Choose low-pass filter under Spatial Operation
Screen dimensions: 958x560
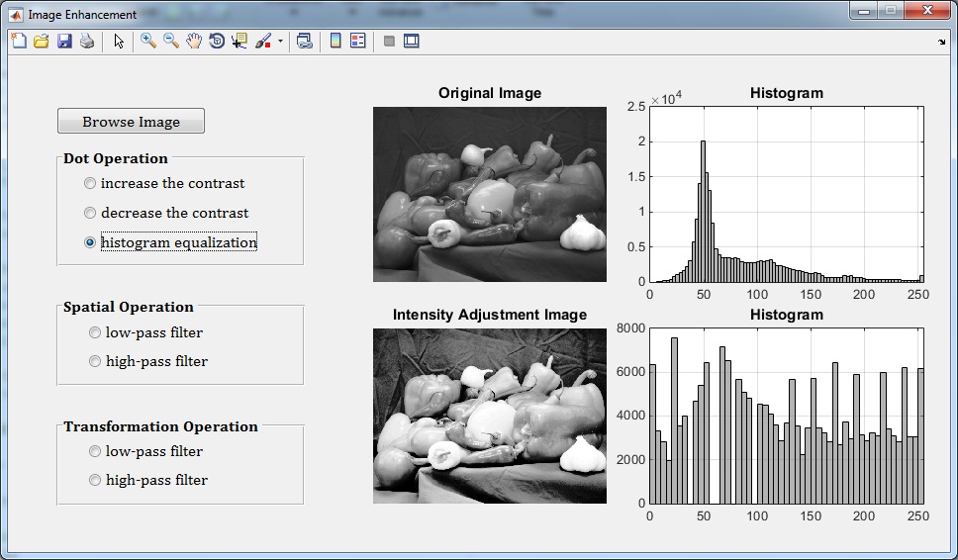click(96, 332)
